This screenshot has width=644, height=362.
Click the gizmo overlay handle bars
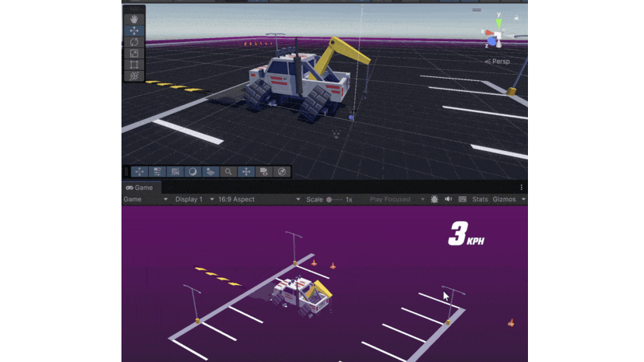[x=477, y=10]
